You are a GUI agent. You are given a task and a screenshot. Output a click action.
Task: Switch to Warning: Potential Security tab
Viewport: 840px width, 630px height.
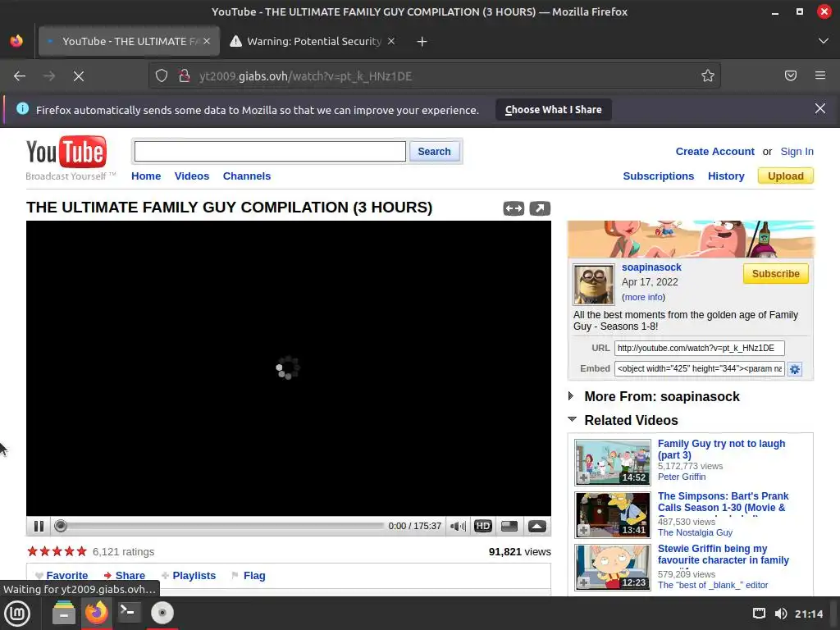tap(314, 41)
